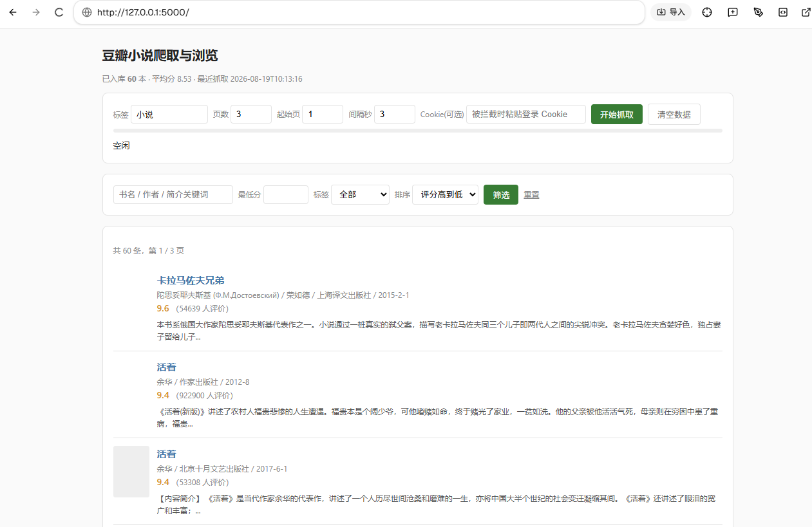Click the 起始页 number field
812x527 pixels.
tap(323, 115)
